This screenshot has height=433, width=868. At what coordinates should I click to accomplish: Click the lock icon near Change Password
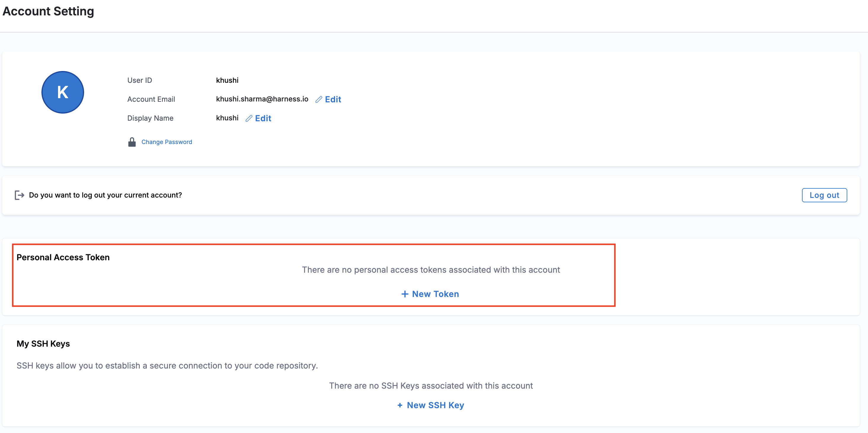coord(132,142)
